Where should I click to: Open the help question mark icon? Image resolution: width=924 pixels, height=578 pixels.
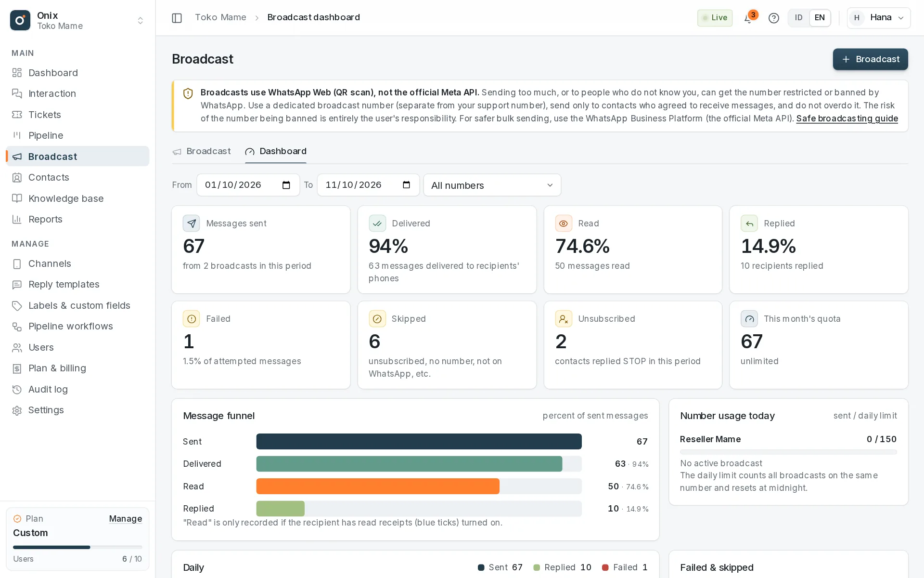[773, 18]
